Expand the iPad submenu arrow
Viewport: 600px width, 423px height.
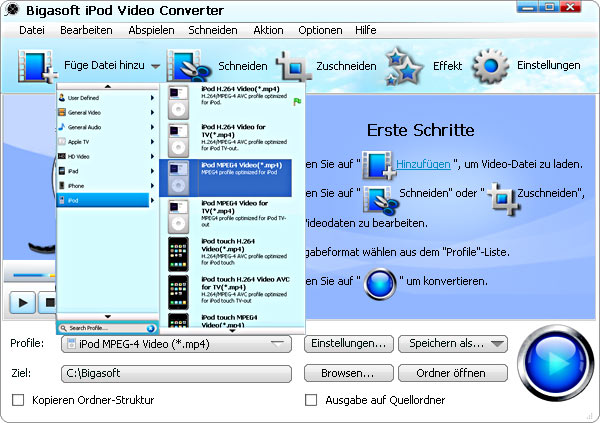[152, 171]
